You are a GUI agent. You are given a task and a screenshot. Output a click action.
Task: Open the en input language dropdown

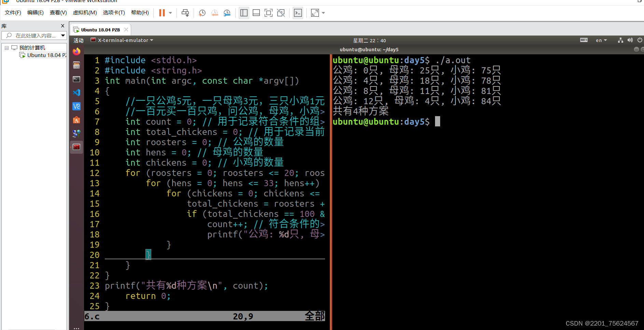coord(601,40)
